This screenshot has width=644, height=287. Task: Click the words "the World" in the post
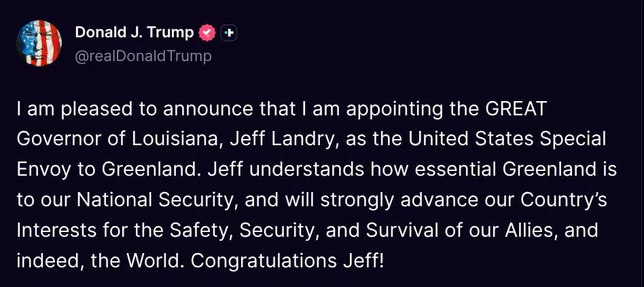coord(124,261)
